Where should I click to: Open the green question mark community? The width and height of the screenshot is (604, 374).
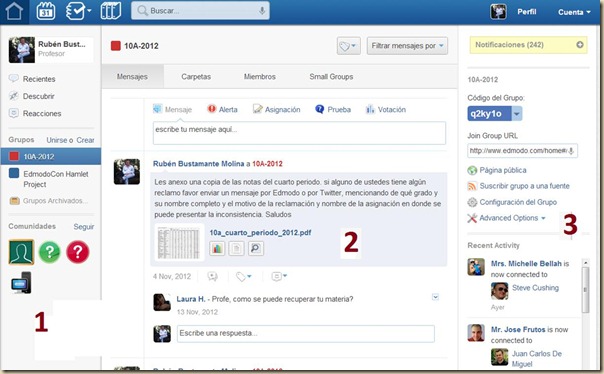click(x=50, y=252)
